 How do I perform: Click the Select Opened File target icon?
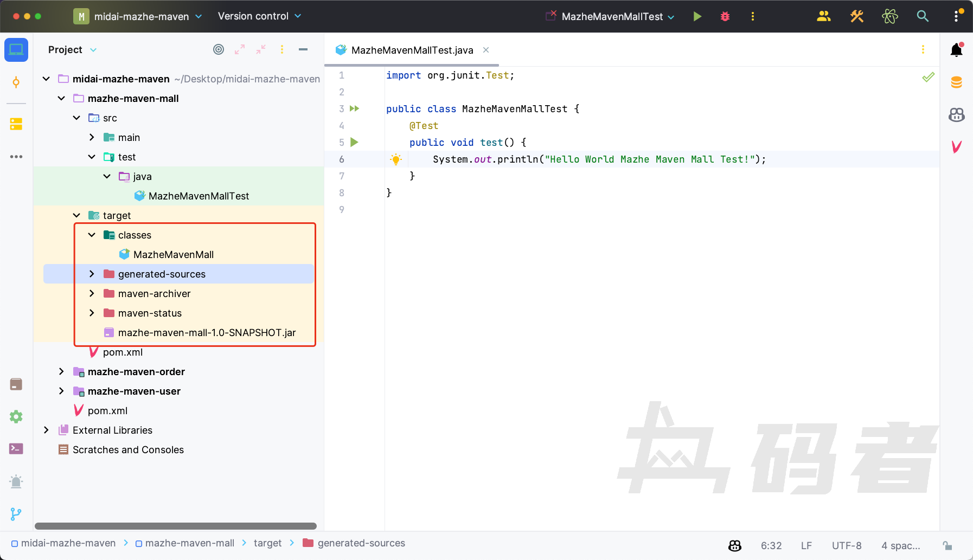coord(219,49)
